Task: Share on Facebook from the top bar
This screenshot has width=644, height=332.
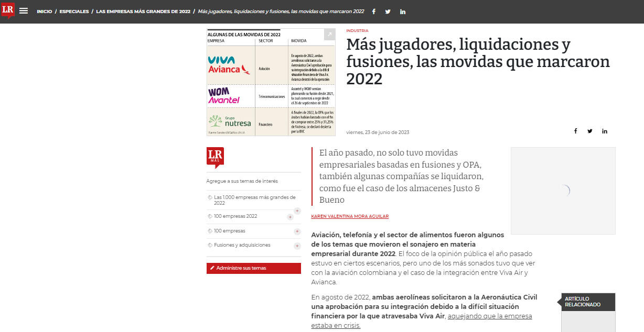Action: (373, 12)
